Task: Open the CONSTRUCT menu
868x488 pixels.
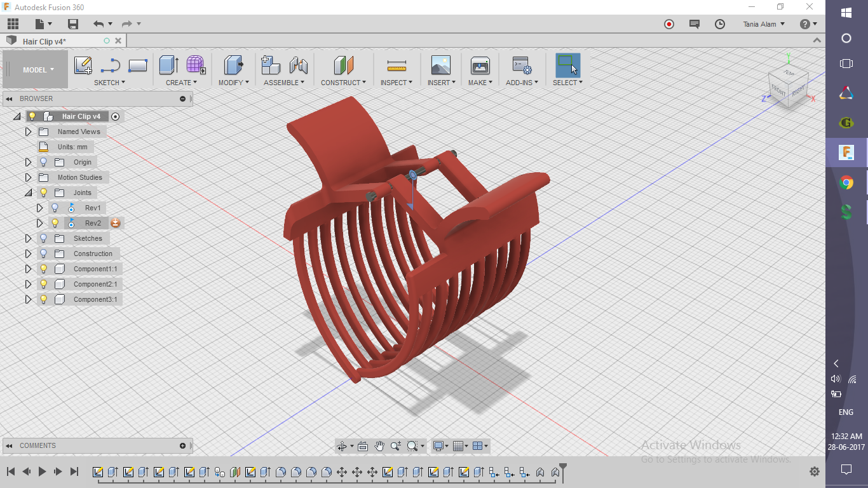Action: tap(343, 83)
